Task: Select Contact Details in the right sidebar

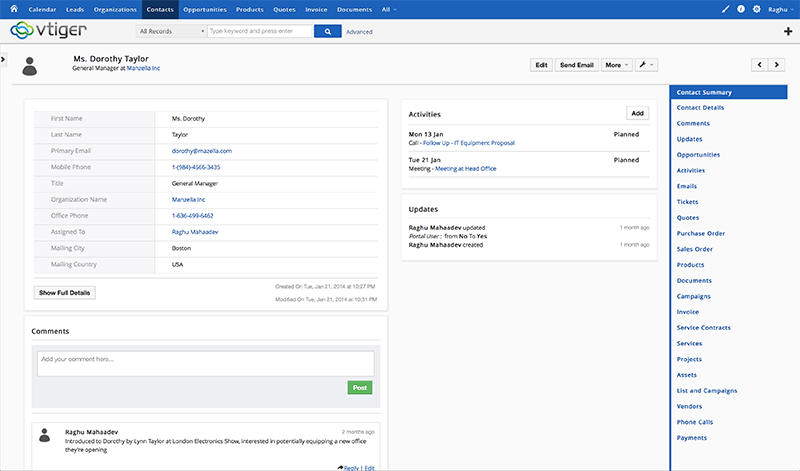Action: 700,107
